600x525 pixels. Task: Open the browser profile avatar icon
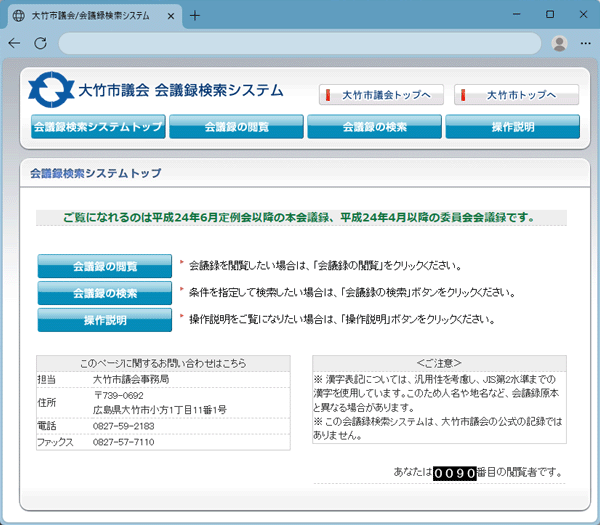click(559, 43)
